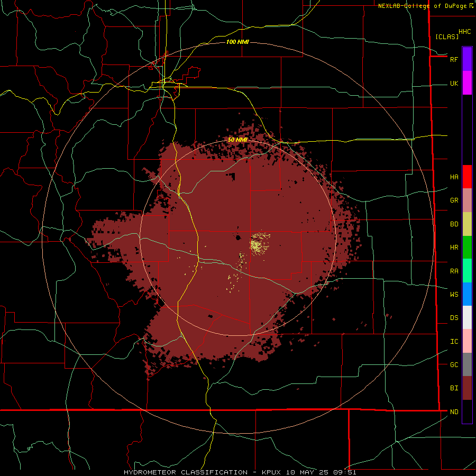The image size is (476, 476).
Task: Click the HHC product label
Action: (x=464, y=32)
